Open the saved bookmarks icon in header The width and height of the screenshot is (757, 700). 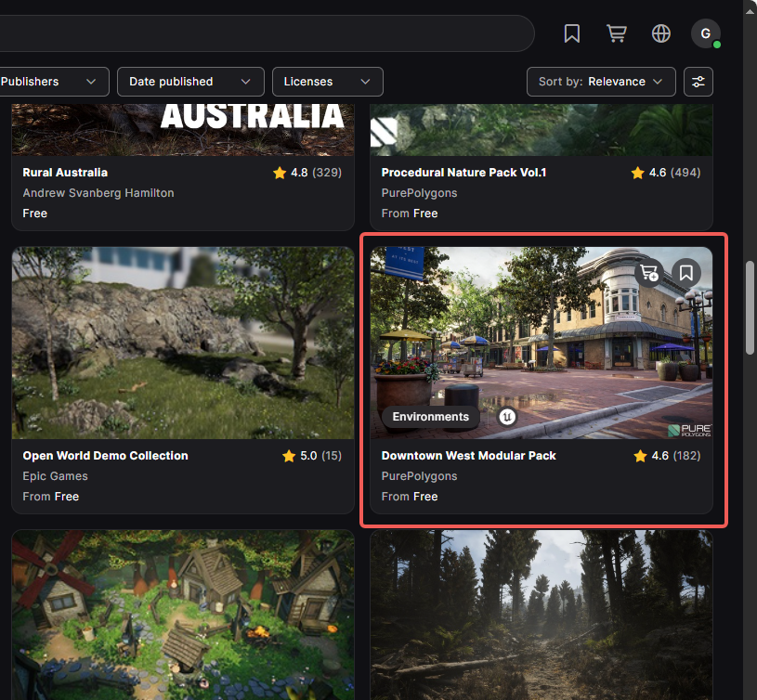pyautogui.click(x=571, y=33)
